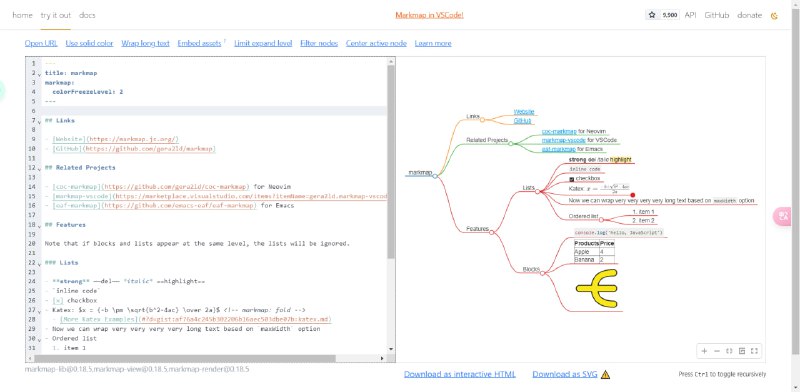Zoom in with the plus icon

tap(704, 351)
